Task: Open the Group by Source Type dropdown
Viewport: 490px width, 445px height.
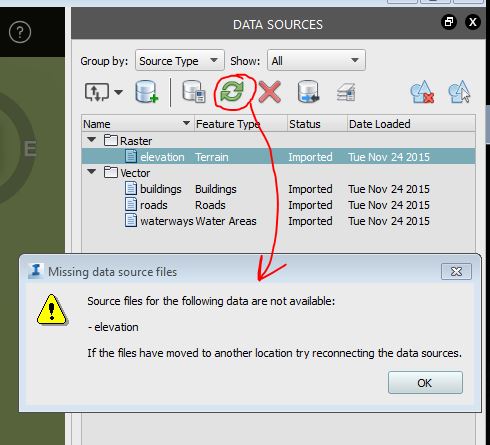Action: click(x=180, y=60)
